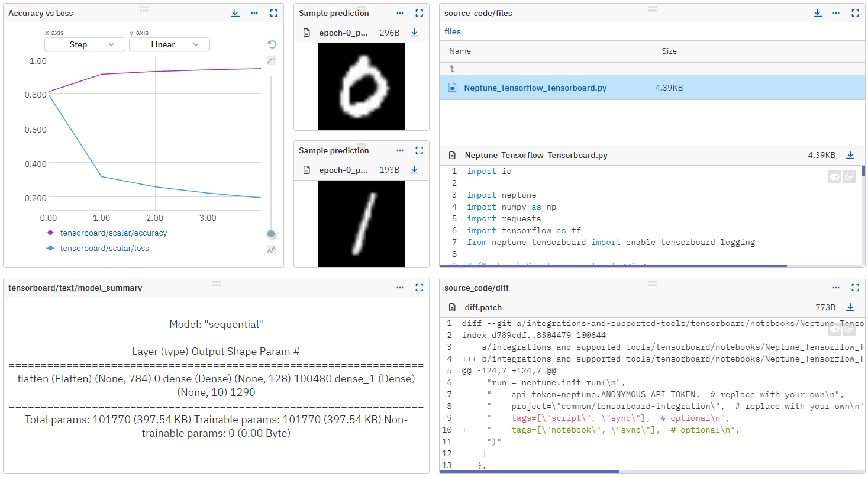Toggle the switch in the code preview
The width and height of the screenshot is (868, 477).
coord(834,176)
